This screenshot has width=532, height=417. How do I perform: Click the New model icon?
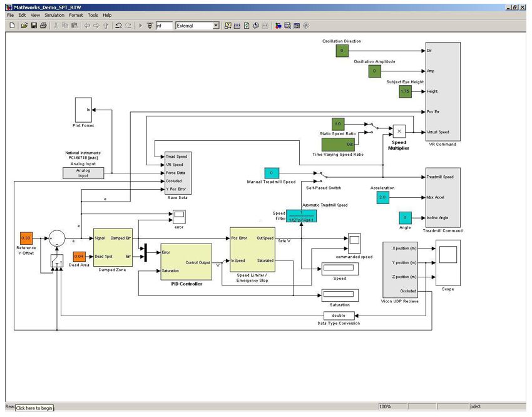click(12, 26)
